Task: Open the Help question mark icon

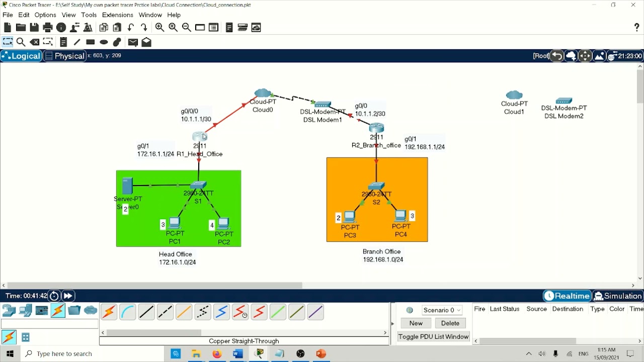Action: [637, 28]
